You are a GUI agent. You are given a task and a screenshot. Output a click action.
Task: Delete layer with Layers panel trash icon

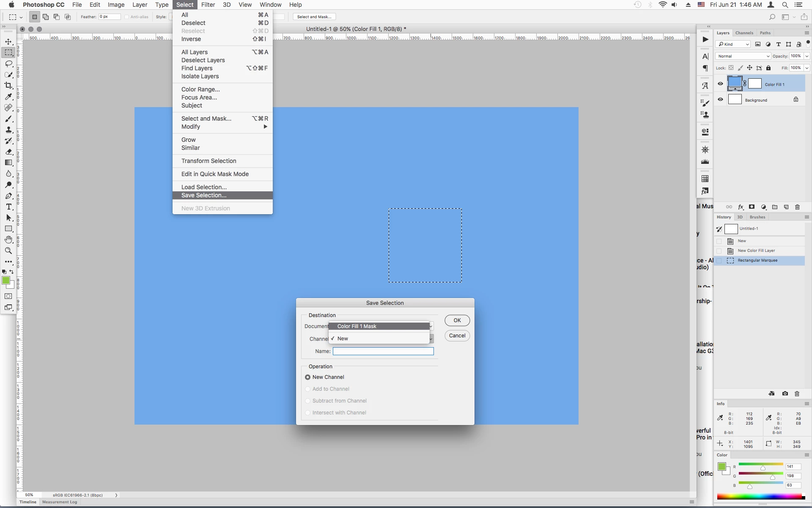[x=797, y=207]
